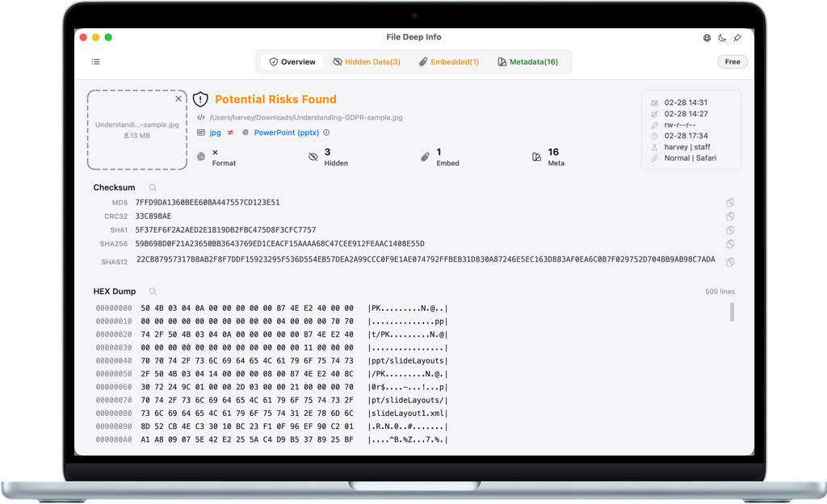Click the info icon after PowerPoint (pptx)
The width and height of the screenshot is (827, 504).
[325, 132]
